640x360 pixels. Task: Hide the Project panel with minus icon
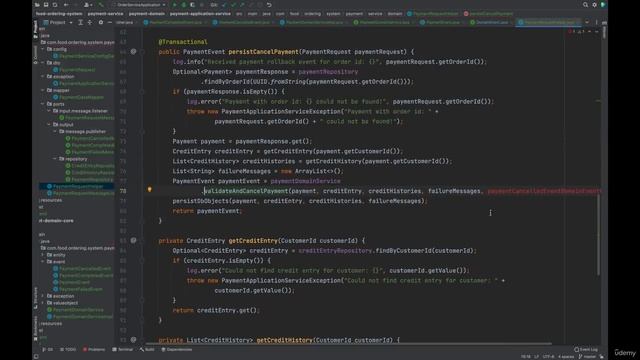coord(110,22)
